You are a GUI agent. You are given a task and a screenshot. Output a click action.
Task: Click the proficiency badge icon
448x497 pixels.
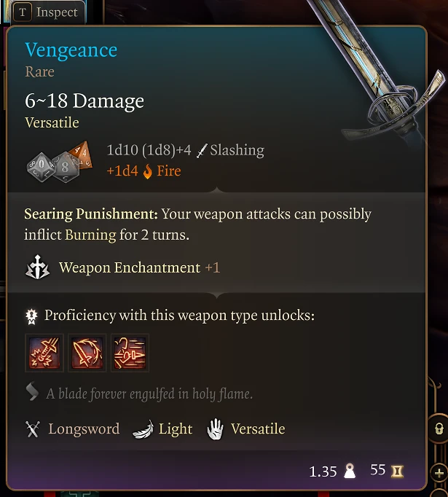[x=31, y=316]
